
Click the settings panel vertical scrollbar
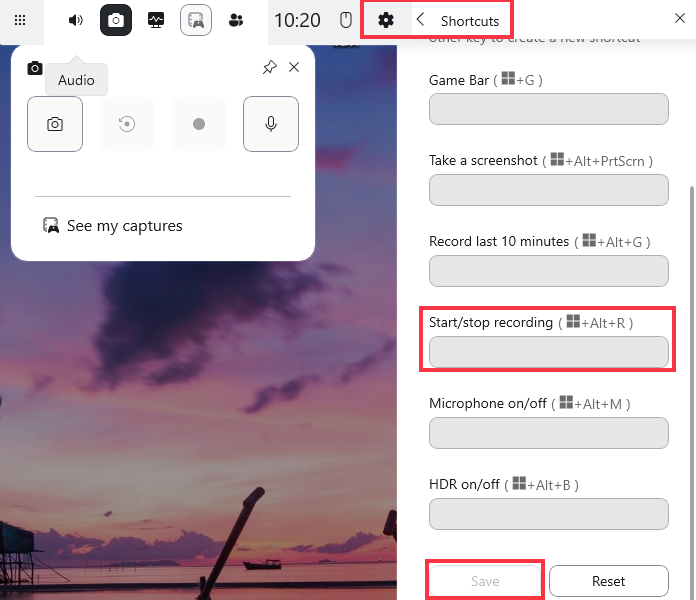point(692,393)
